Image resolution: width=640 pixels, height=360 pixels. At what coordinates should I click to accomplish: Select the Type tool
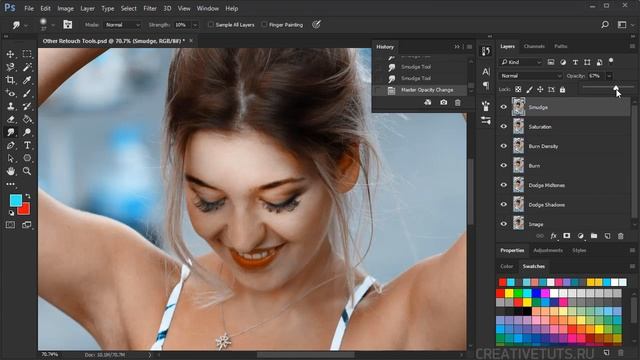pos(27,145)
